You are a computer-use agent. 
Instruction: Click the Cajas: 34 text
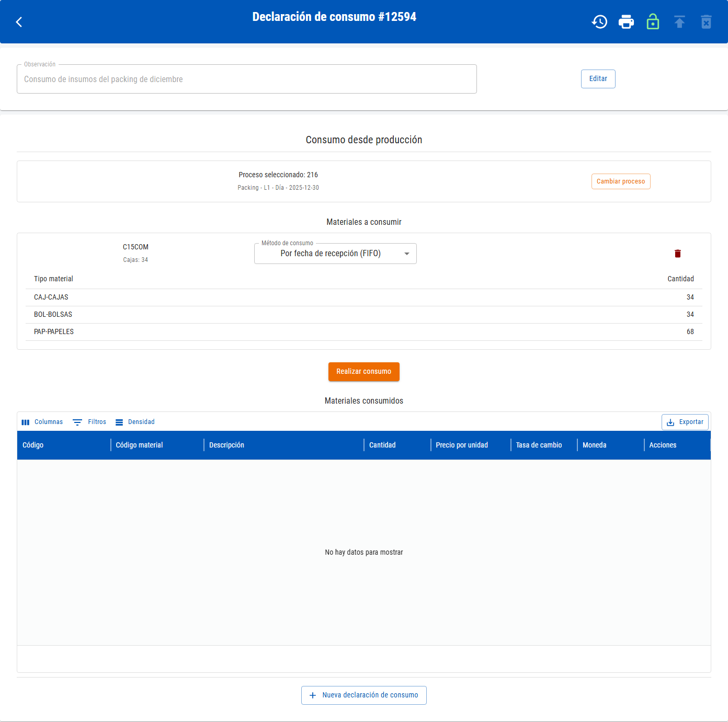(x=135, y=260)
